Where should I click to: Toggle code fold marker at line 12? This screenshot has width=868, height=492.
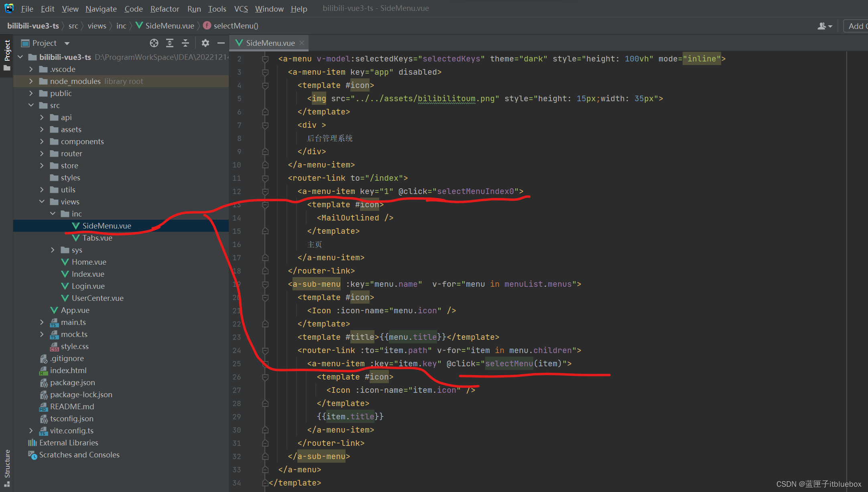[265, 192]
